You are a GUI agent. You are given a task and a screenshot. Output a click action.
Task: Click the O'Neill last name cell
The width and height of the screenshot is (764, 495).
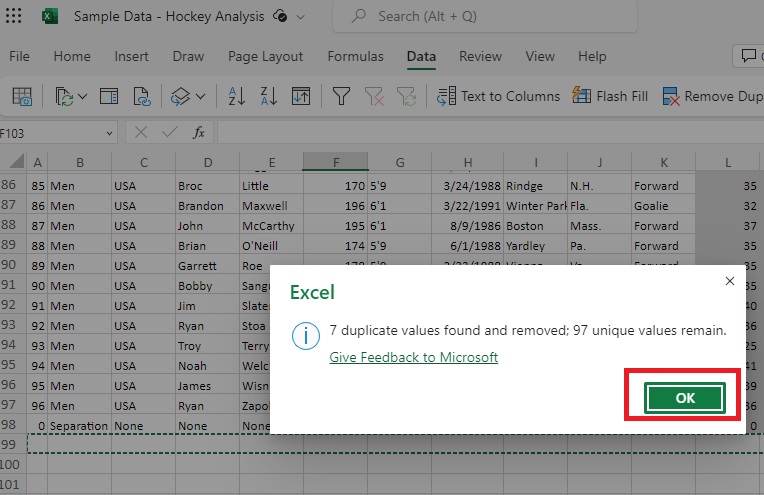[x=271, y=246]
